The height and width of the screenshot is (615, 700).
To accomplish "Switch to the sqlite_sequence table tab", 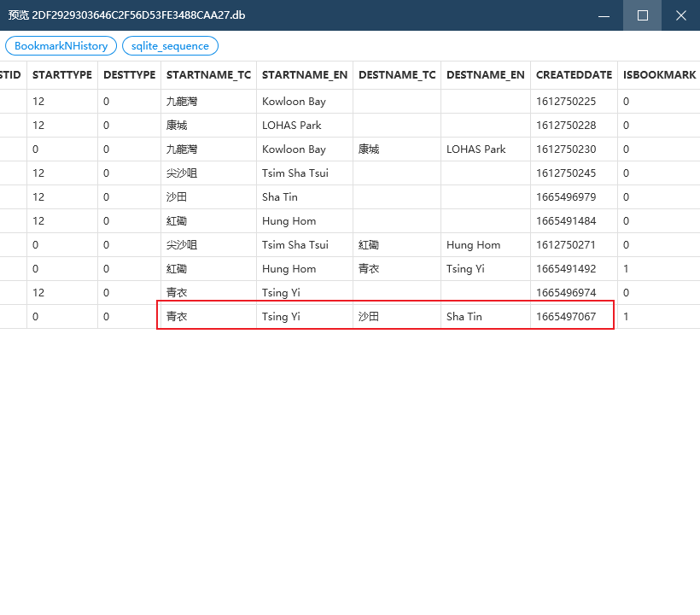I will tap(170, 46).
